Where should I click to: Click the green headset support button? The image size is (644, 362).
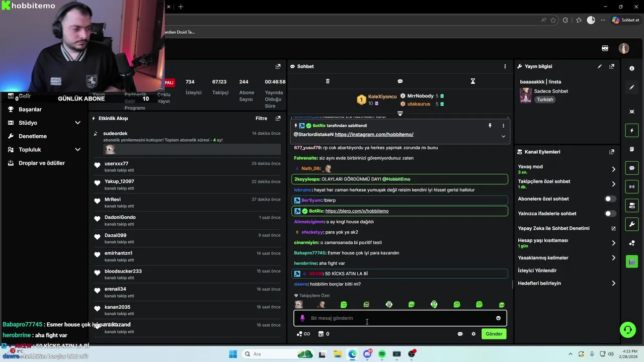point(627,330)
